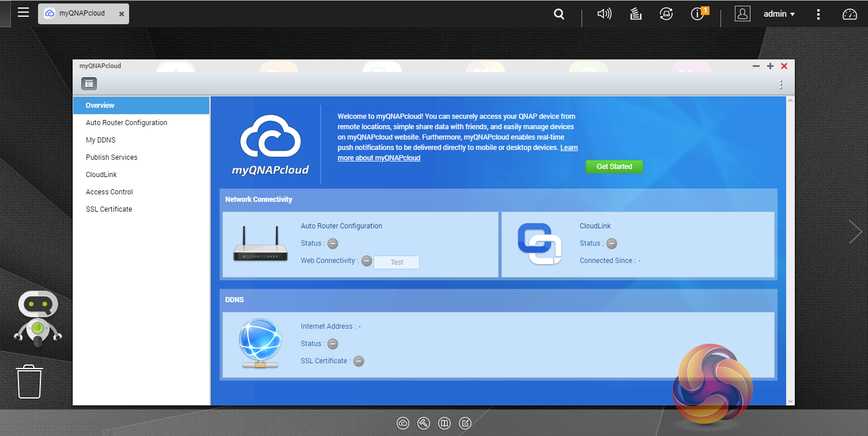Open the desktop recycle bin trash icon

pyautogui.click(x=29, y=381)
